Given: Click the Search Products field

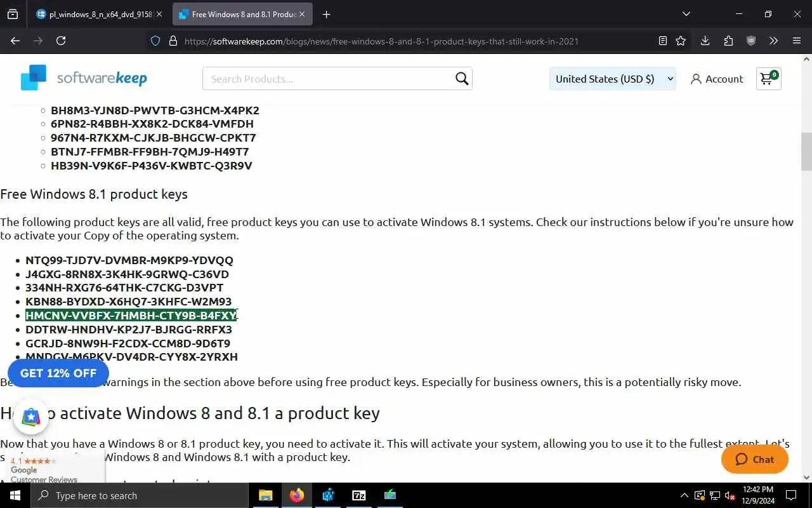Looking at the screenshot, I should [327, 79].
